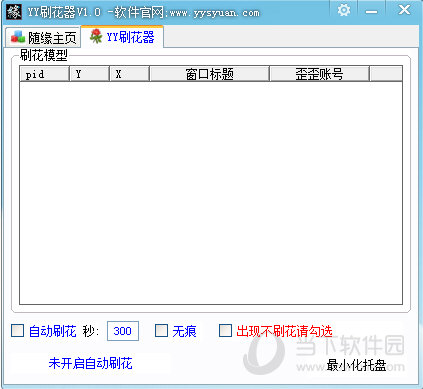
Task: Click the 最小化托盘 button
Action: point(356,365)
